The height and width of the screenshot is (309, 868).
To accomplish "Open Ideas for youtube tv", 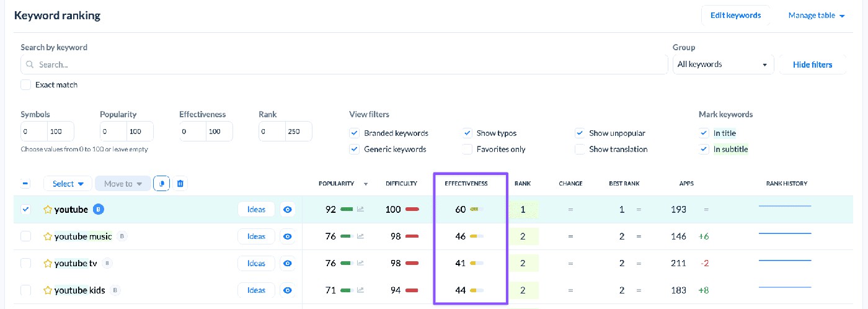I will [x=256, y=263].
